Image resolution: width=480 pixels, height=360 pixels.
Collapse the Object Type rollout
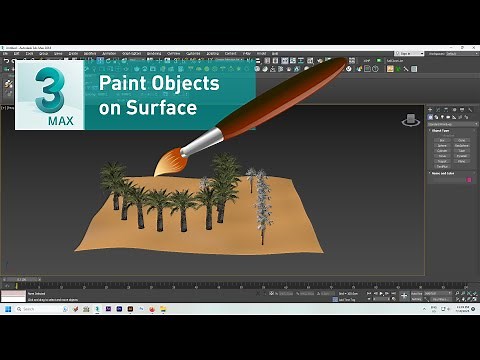[x=441, y=130]
